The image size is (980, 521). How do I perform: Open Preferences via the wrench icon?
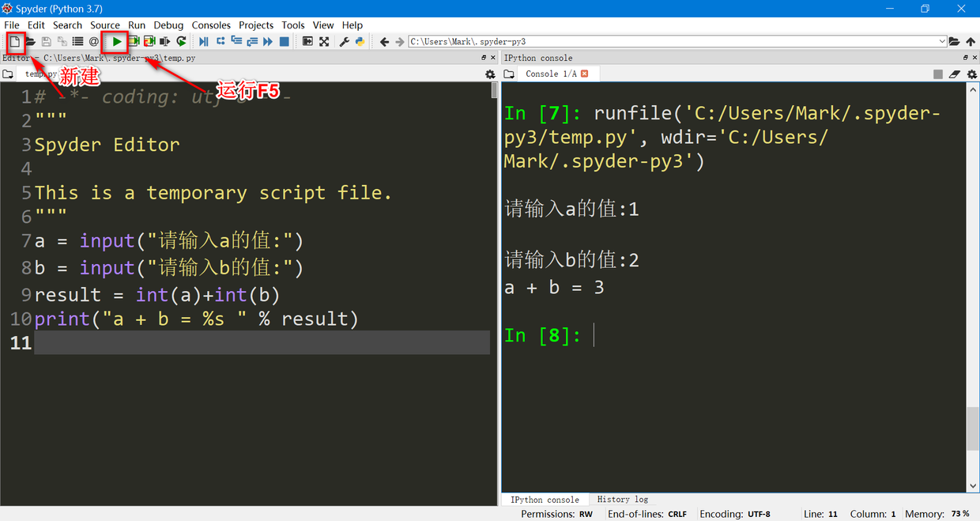344,41
